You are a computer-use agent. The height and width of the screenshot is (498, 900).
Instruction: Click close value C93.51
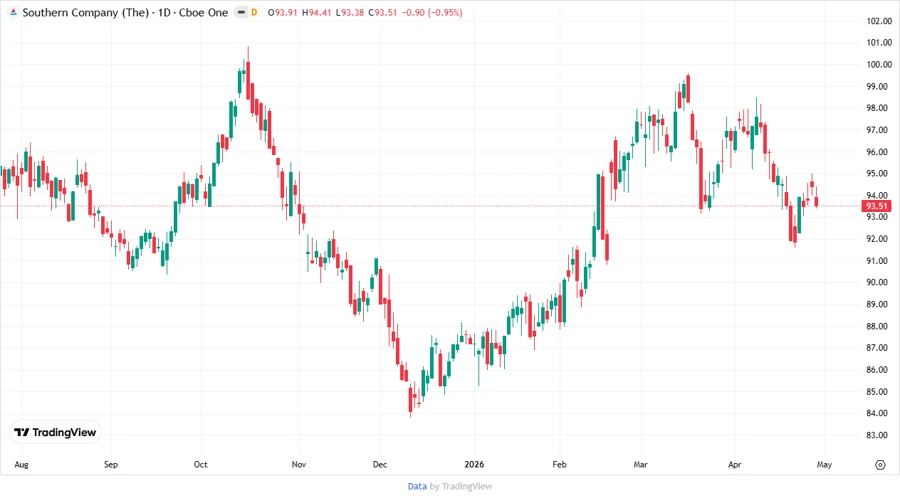(383, 12)
